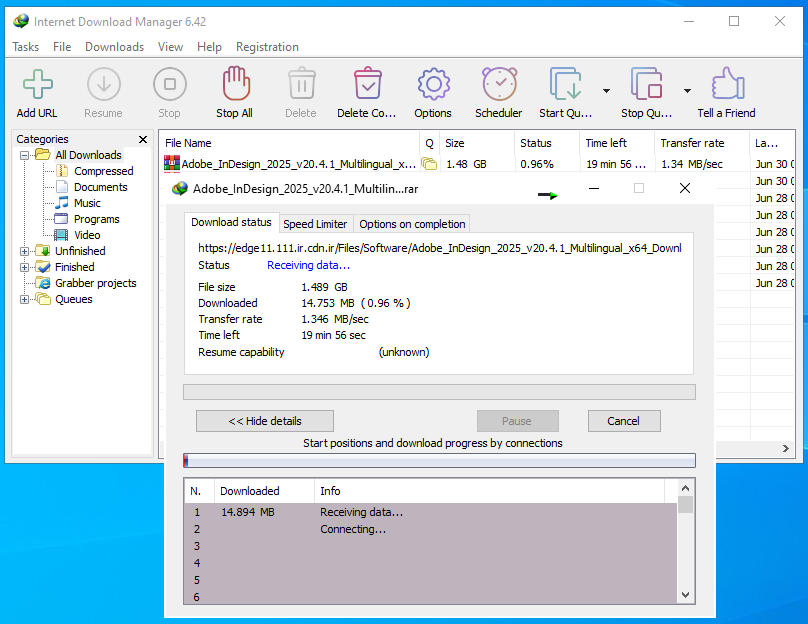808x624 pixels.
Task: Sort by the Transfer rate column header
Action: point(702,143)
